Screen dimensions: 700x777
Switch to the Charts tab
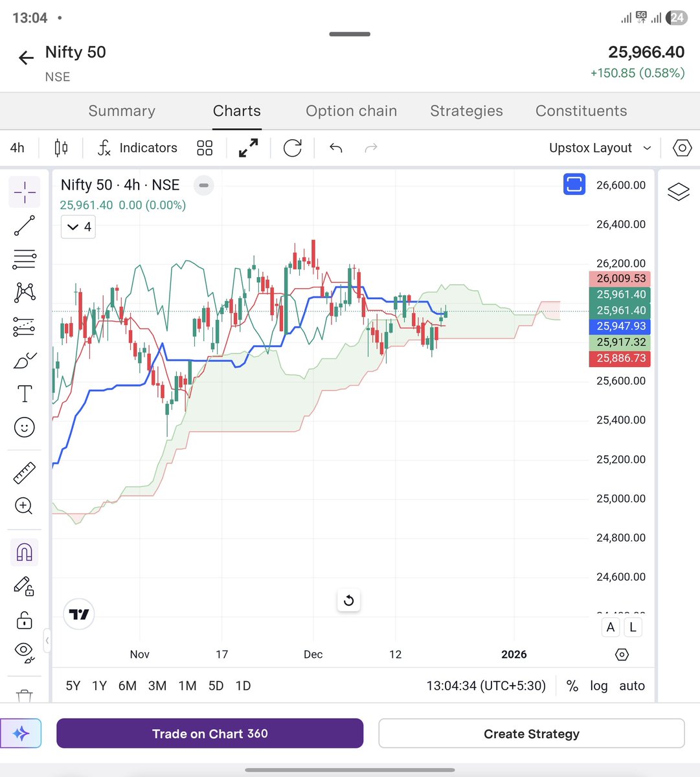pyautogui.click(x=237, y=111)
